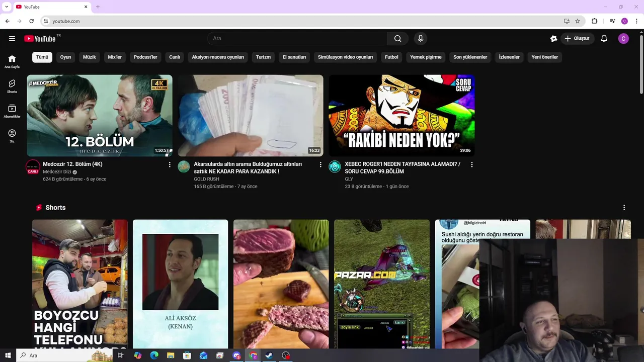Click the youtube.com address bar
This screenshot has height=362, width=644.
[x=302, y=21]
